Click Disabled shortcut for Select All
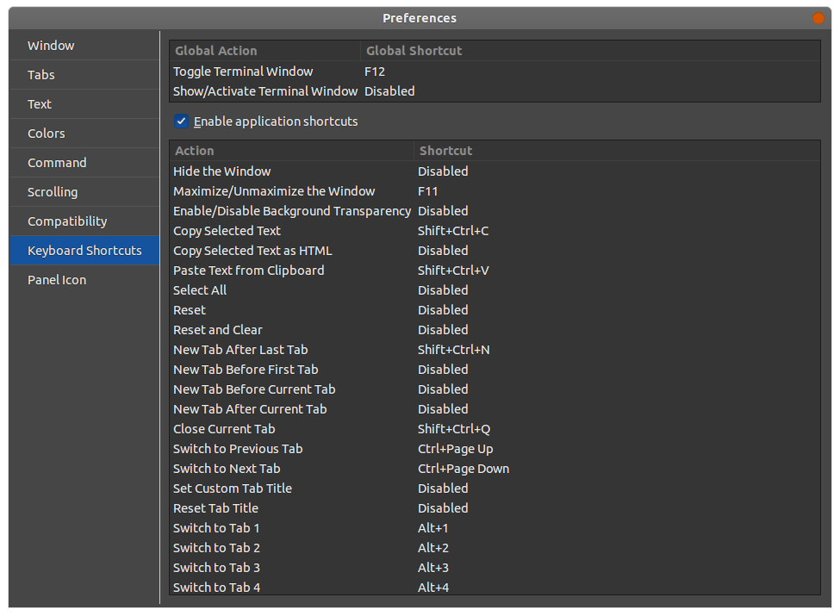This screenshot has width=840, height=616. pos(443,290)
